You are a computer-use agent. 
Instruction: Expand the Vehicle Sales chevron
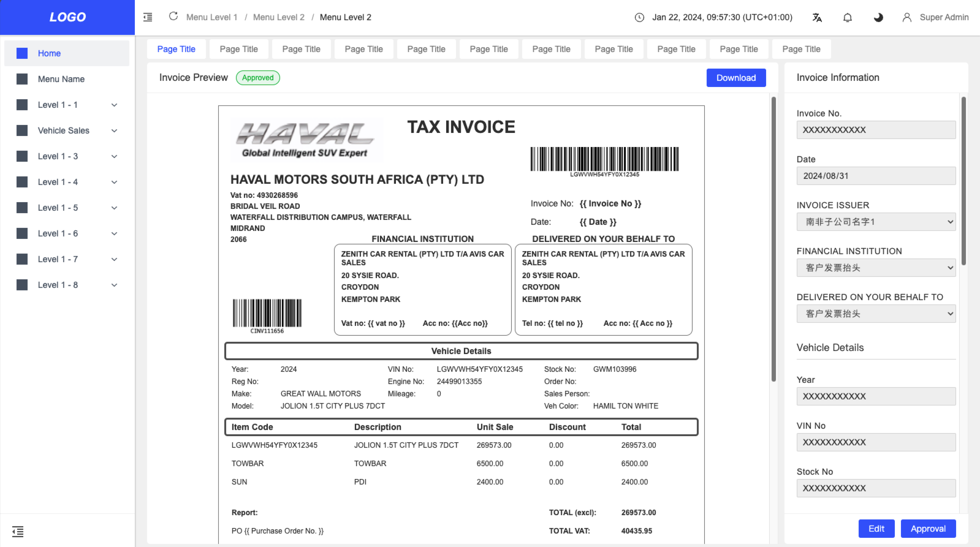click(x=114, y=130)
